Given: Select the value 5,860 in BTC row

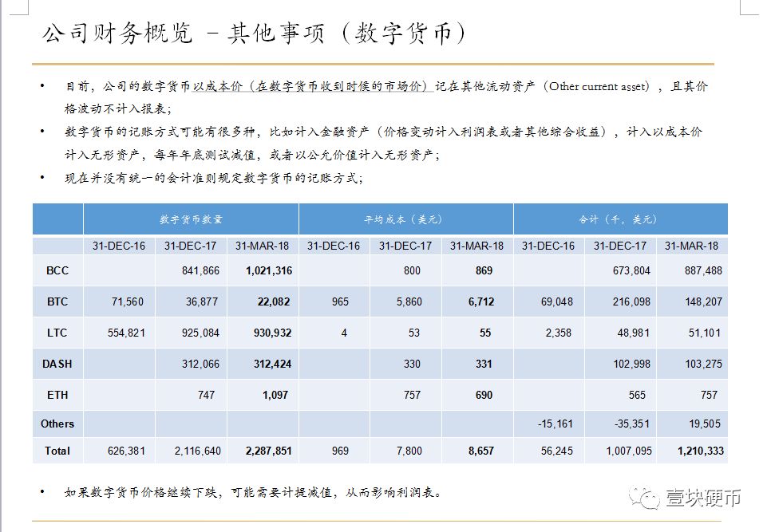Looking at the screenshot, I should [x=409, y=302].
